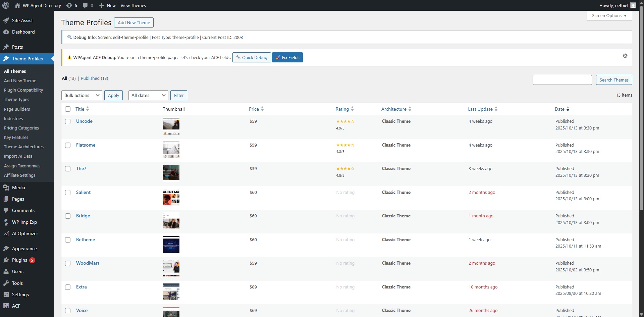Click the Search Themes text input
Screen dimensions: 644x317
[562, 80]
